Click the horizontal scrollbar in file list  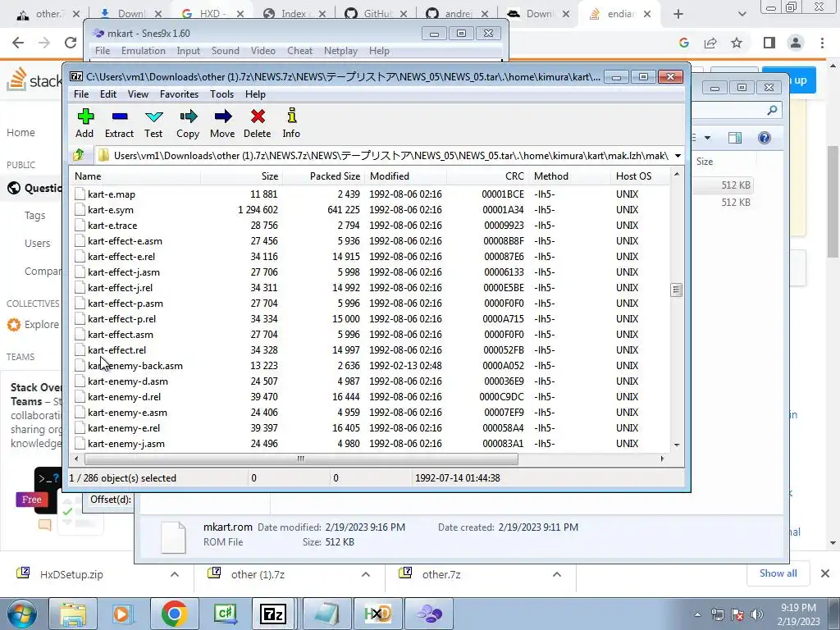tap(301, 459)
